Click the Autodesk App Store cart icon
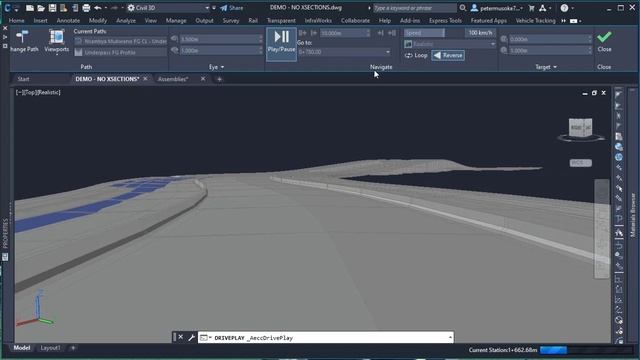 pyautogui.click(x=531, y=8)
